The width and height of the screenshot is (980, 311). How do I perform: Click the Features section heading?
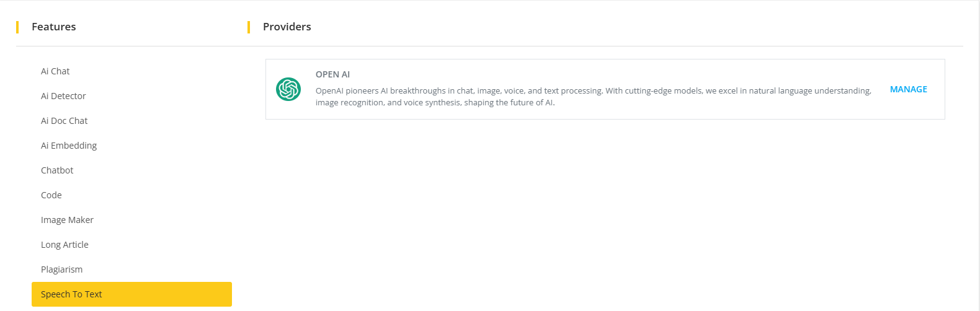(x=54, y=27)
